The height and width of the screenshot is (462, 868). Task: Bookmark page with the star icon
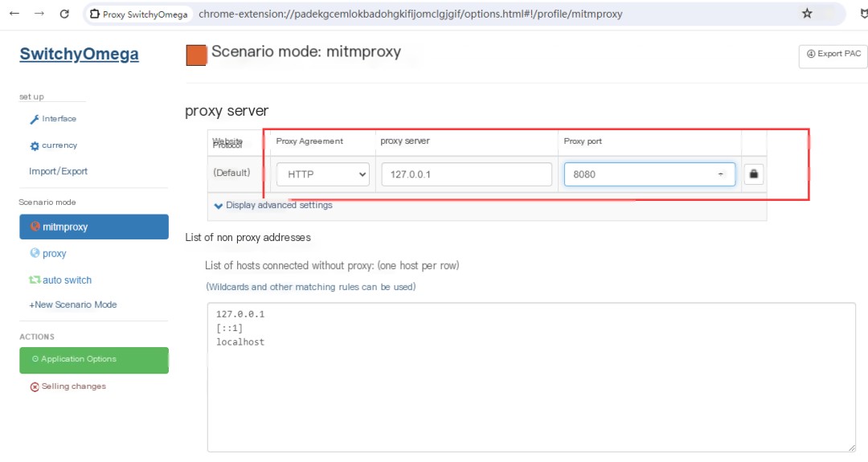coord(807,14)
